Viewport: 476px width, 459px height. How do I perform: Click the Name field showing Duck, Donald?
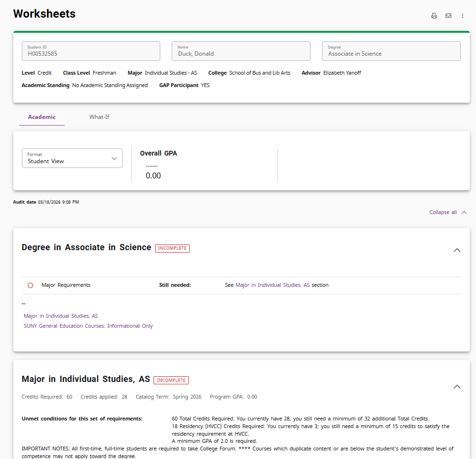tap(241, 51)
